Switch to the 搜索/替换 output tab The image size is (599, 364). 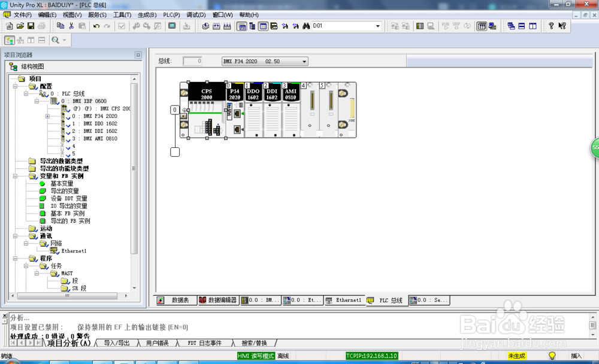pos(255,343)
